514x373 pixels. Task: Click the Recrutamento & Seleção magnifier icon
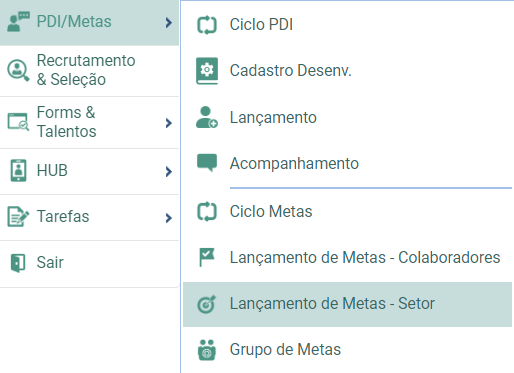point(18,70)
